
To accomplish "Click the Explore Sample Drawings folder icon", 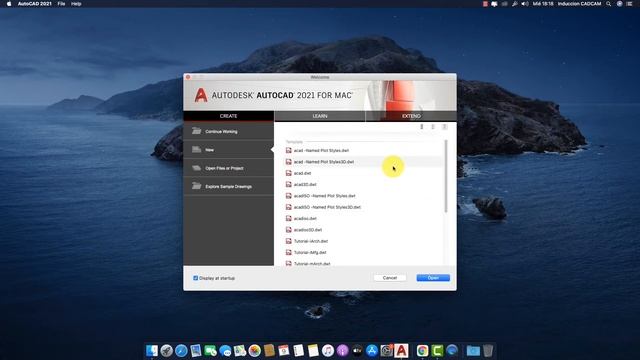I will (196, 186).
